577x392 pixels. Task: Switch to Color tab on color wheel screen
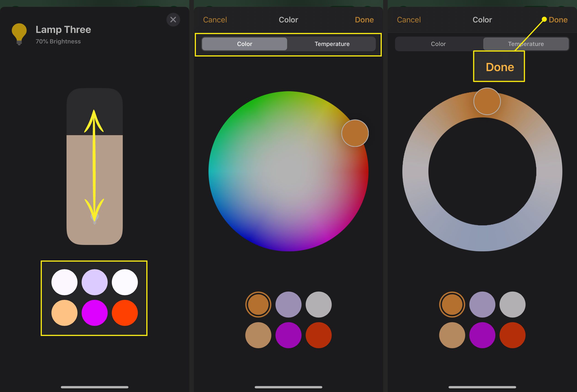point(245,44)
